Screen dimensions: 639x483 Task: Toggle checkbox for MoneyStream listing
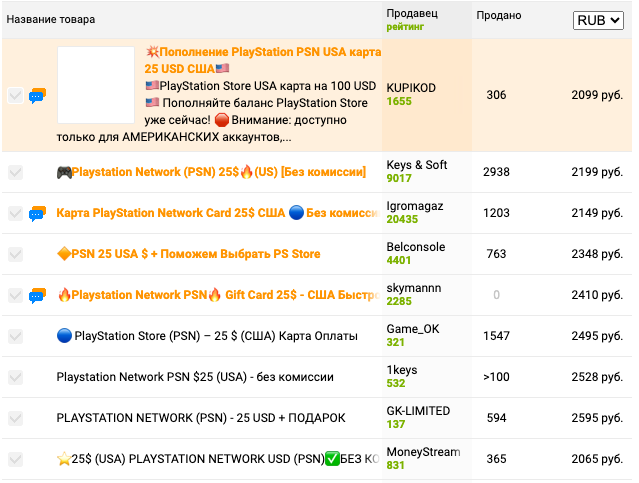15,459
